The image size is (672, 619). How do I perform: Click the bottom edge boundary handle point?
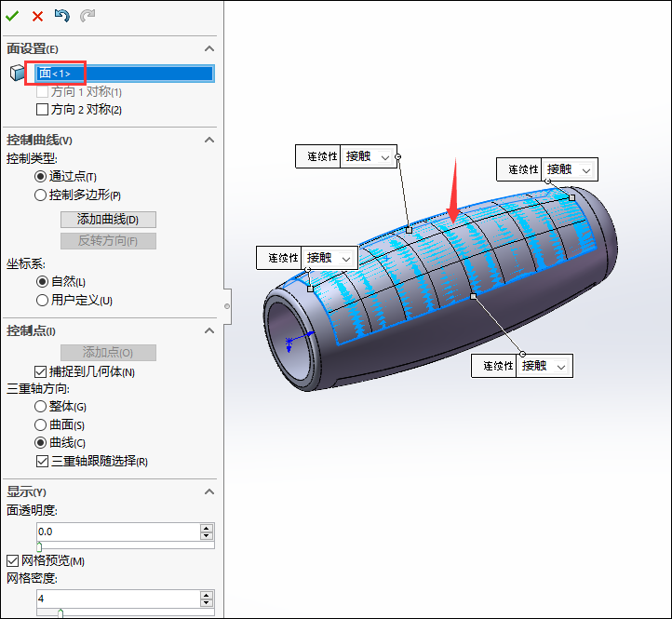pyautogui.click(x=473, y=297)
